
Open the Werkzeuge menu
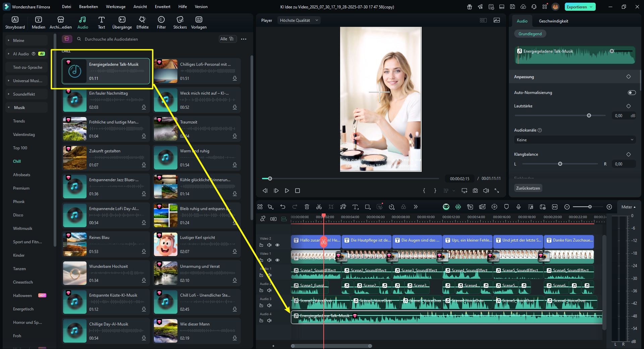click(115, 6)
